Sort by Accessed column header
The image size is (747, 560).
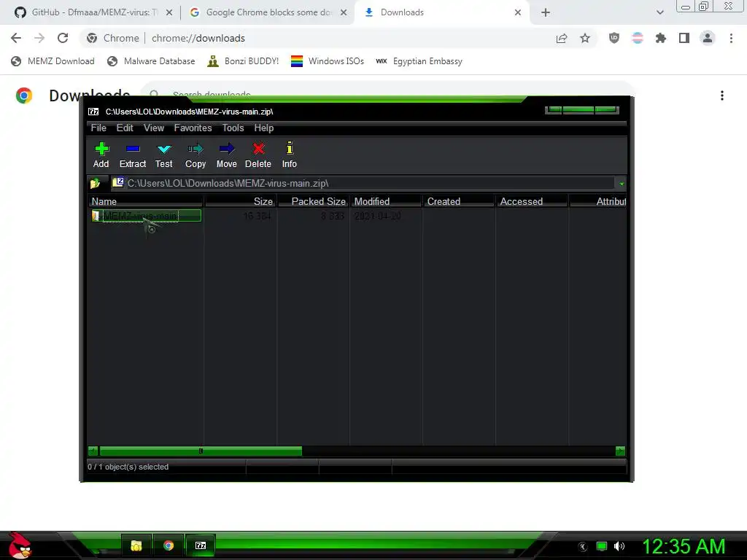tap(532, 201)
